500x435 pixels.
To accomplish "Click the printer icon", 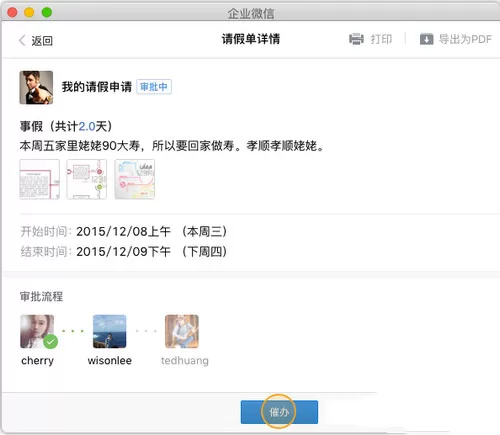I will pyautogui.click(x=356, y=39).
